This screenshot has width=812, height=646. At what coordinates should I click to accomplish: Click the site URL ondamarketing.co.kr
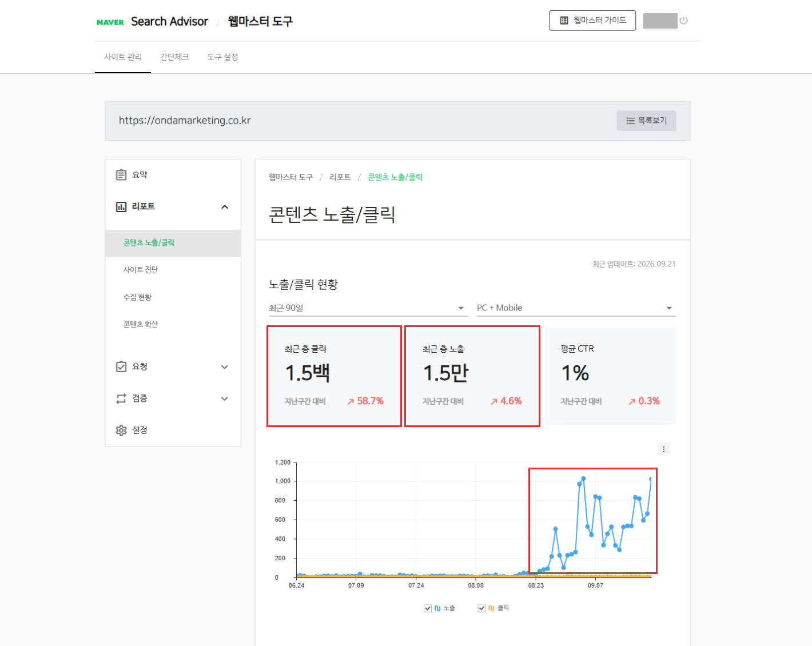coord(185,121)
